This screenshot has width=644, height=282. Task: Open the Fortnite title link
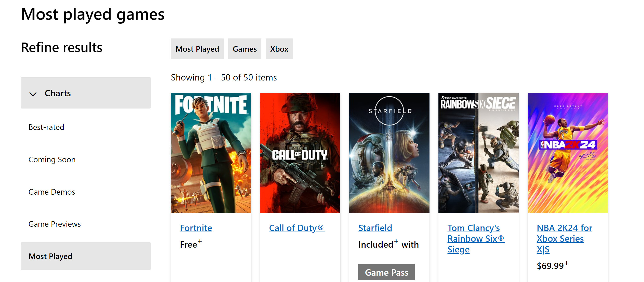(x=196, y=228)
